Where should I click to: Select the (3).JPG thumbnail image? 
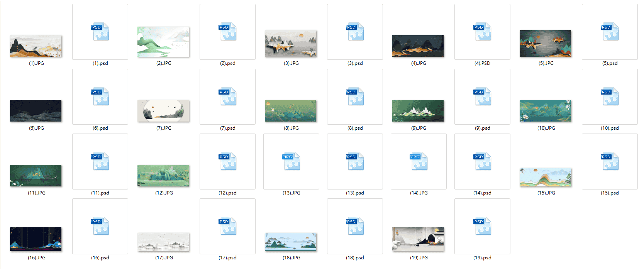point(291,44)
